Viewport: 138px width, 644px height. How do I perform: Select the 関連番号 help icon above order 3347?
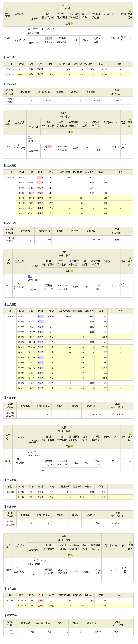coord(130,258)
